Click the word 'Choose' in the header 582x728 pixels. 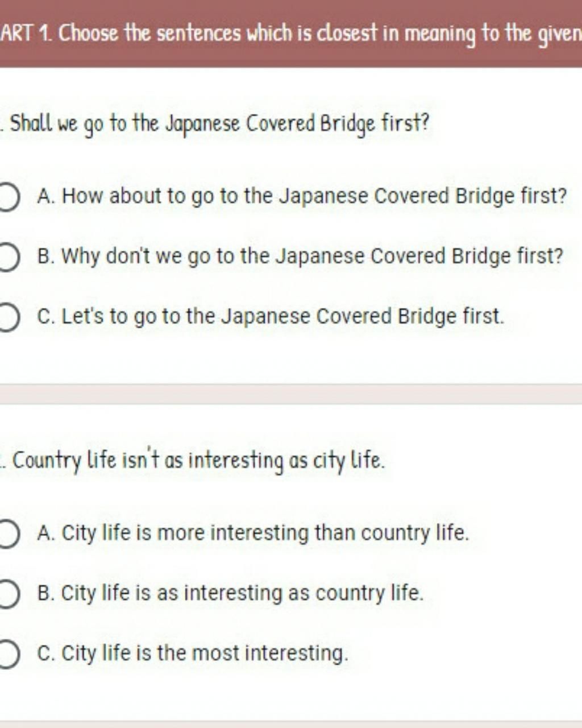pyautogui.click(x=89, y=34)
